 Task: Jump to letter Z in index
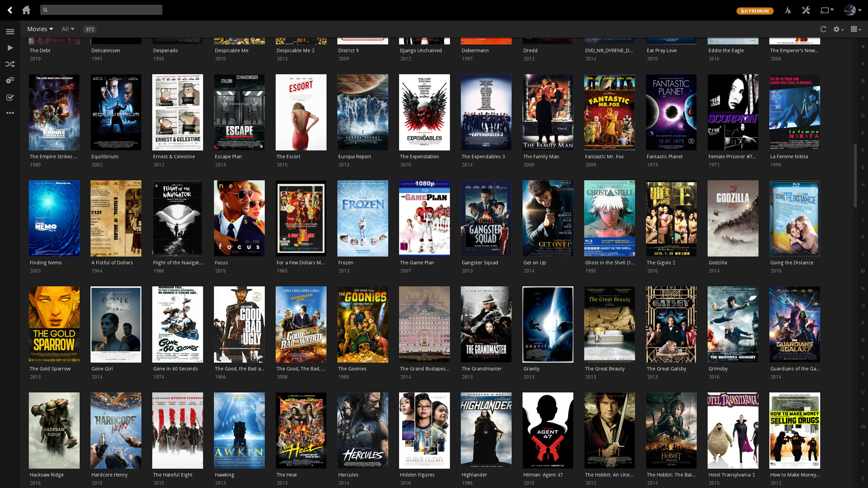click(x=863, y=479)
